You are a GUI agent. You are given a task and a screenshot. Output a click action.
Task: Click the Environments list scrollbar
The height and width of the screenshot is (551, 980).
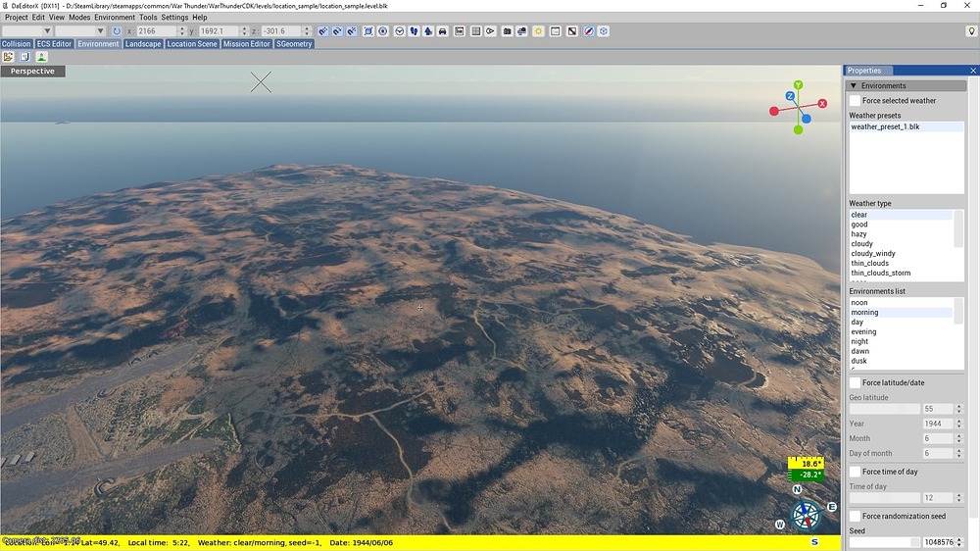pos(958,311)
